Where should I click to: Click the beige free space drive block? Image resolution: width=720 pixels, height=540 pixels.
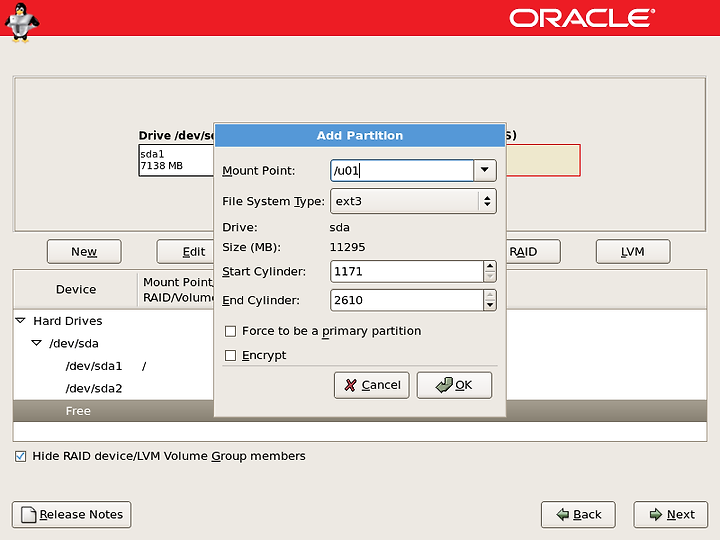[543, 160]
